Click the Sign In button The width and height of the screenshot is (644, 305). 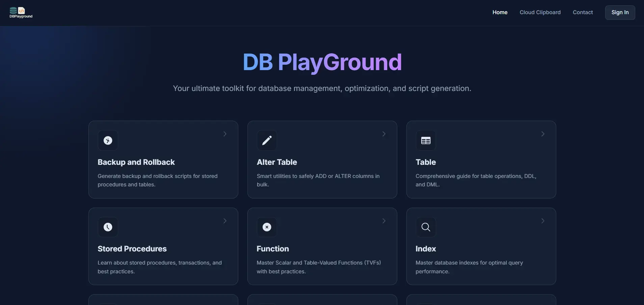coord(620,12)
